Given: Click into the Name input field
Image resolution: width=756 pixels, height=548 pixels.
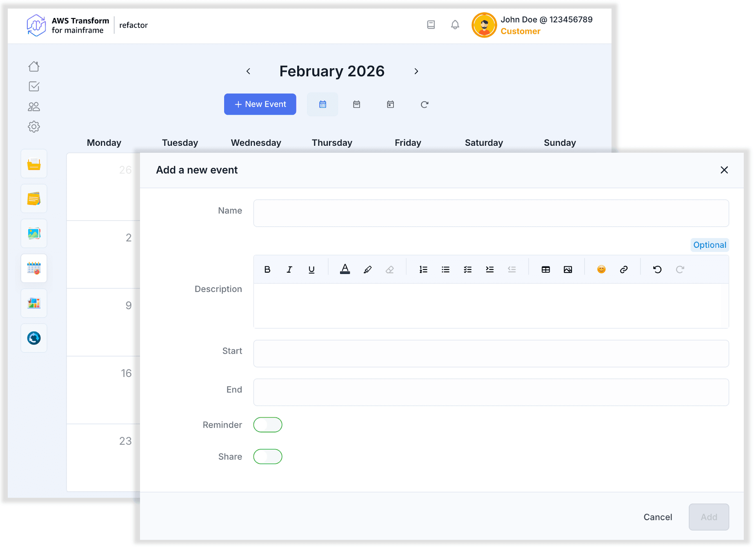Looking at the screenshot, I should [491, 213].
